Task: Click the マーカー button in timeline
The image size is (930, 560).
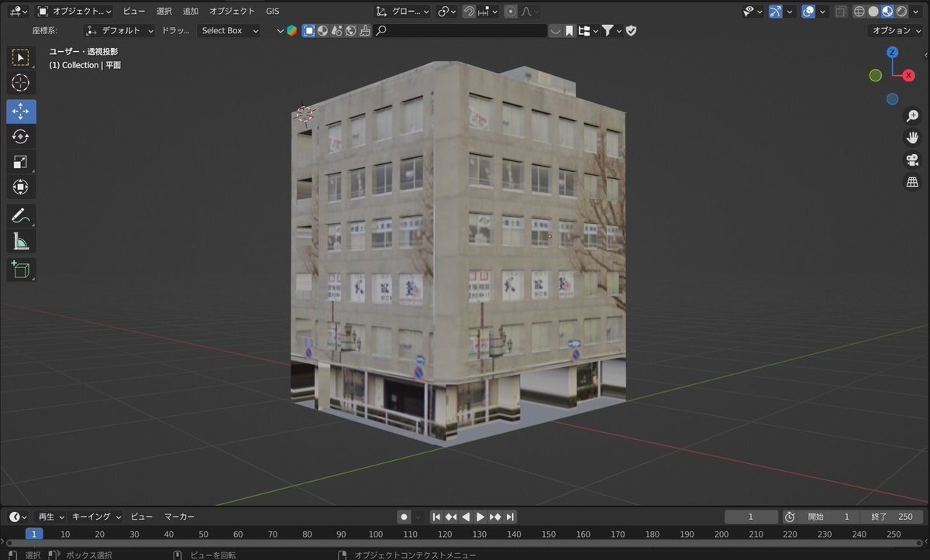Action: [x=179, y=517]
